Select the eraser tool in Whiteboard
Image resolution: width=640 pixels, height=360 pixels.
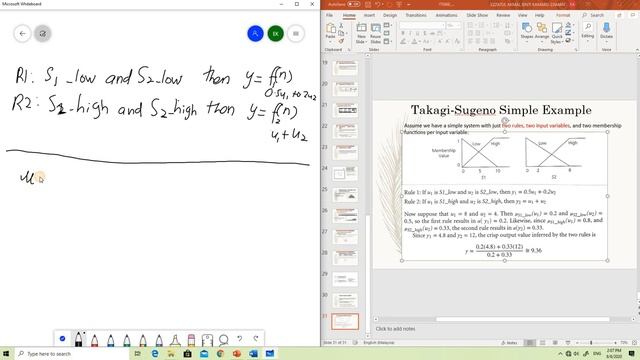tap(191, 340)
